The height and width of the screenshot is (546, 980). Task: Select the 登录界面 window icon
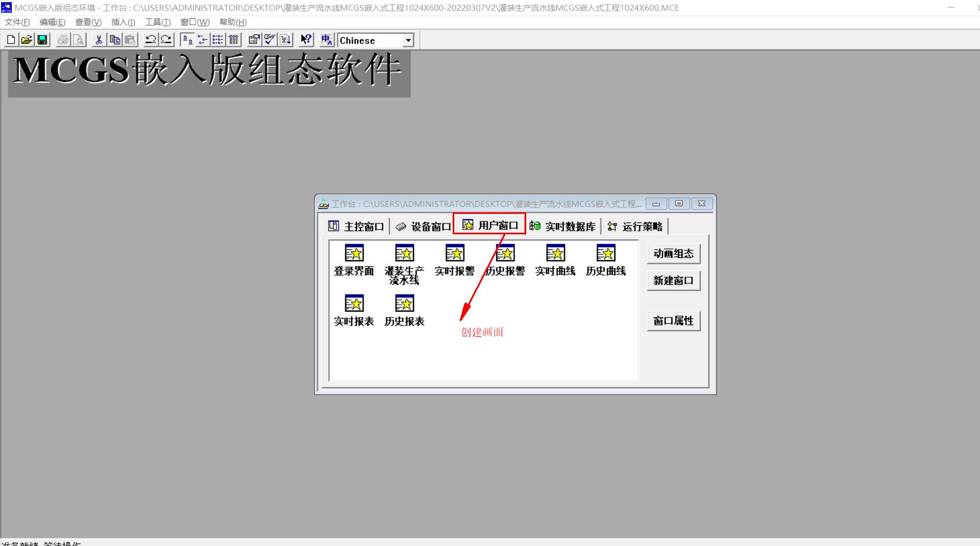354,261
